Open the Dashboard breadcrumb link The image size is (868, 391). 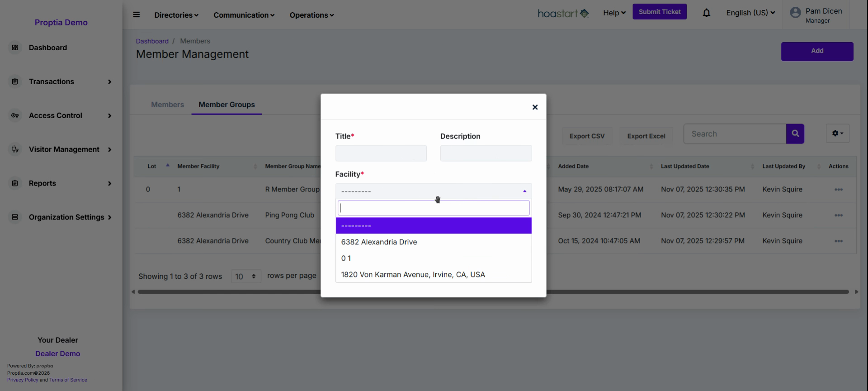[x=152, y=41]
